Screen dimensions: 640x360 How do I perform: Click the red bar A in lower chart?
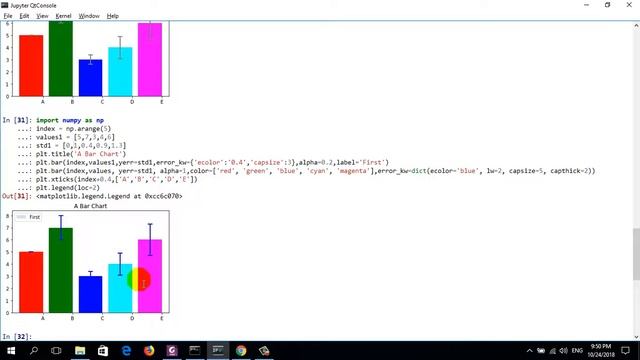31,282
